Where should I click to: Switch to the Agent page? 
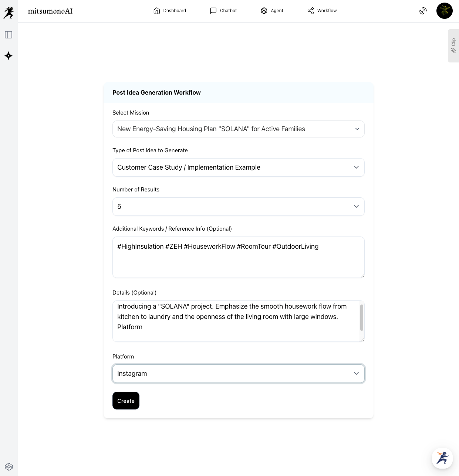coord(272,11)
